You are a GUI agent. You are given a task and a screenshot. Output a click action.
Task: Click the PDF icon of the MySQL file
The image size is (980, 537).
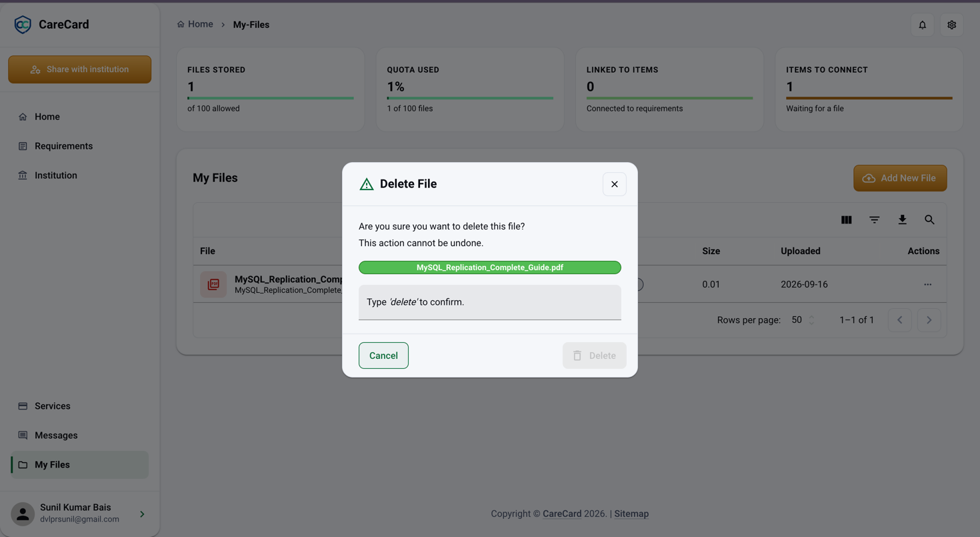tap(213, 284)
